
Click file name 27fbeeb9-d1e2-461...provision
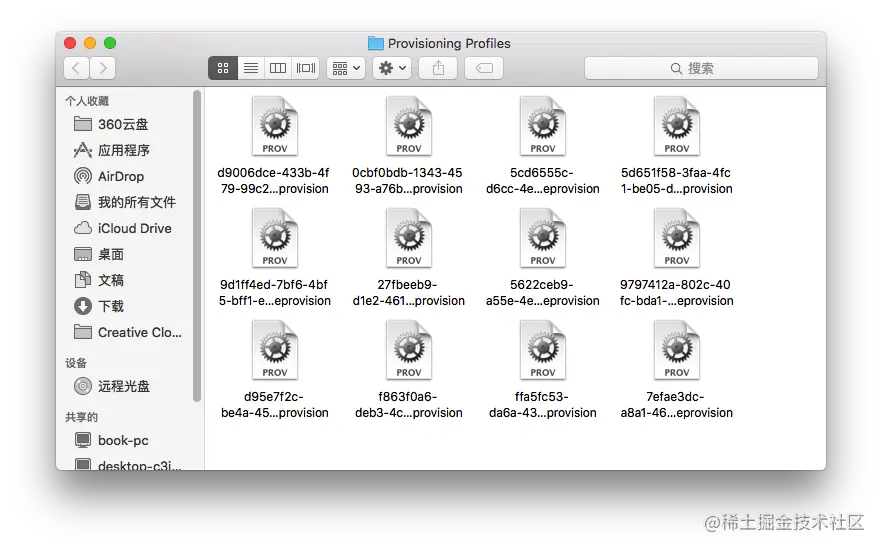(x=408, y=293)
